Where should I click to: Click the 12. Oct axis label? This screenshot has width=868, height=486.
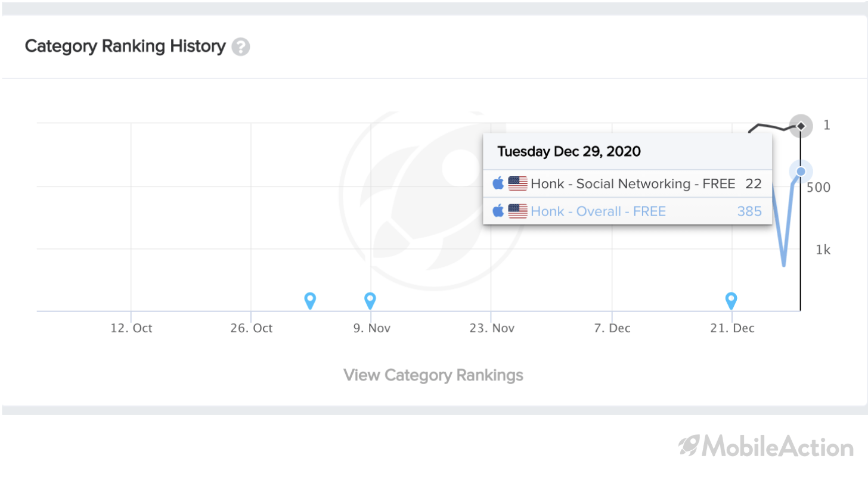click(131, 328)
